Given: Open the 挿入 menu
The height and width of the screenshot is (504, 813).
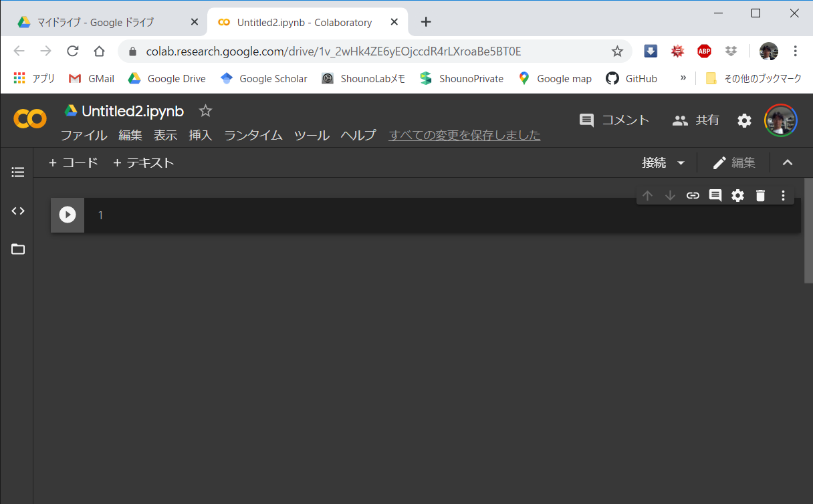Looking at the screenshot, I should (x=201, y=135).
